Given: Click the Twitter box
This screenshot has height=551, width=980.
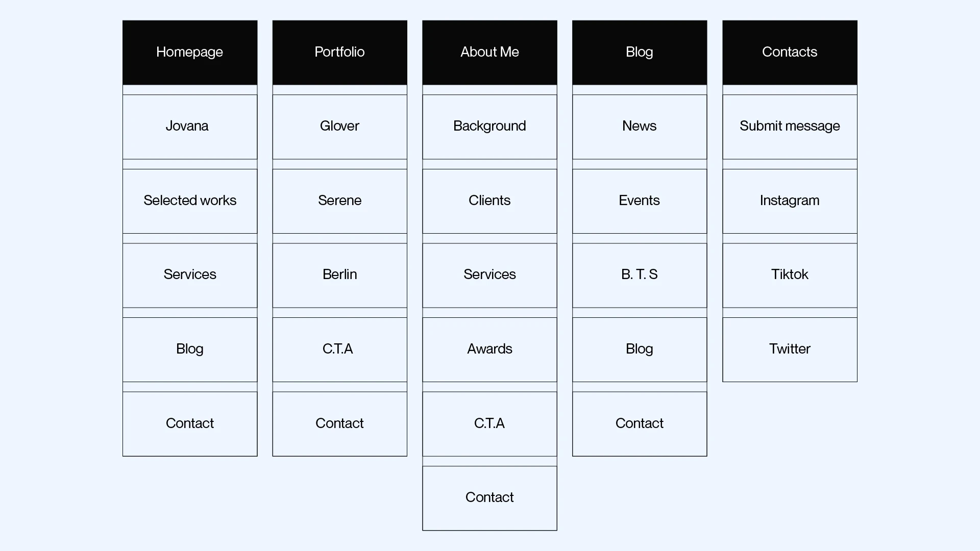Looking at the screenshot, I should click(x=790, y=349).
